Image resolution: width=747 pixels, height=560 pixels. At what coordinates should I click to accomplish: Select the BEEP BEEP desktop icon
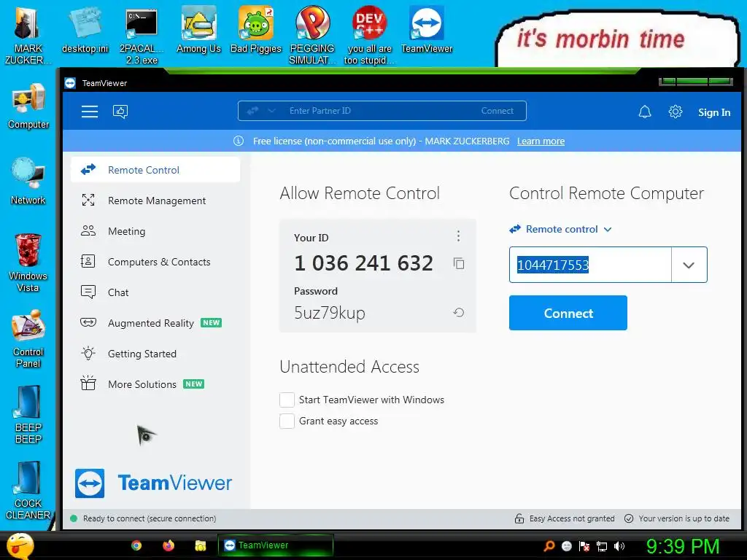point(28,414)
